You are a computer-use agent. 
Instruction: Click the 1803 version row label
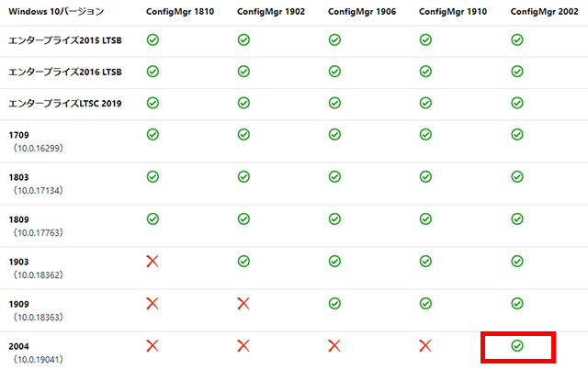point(18,177)
